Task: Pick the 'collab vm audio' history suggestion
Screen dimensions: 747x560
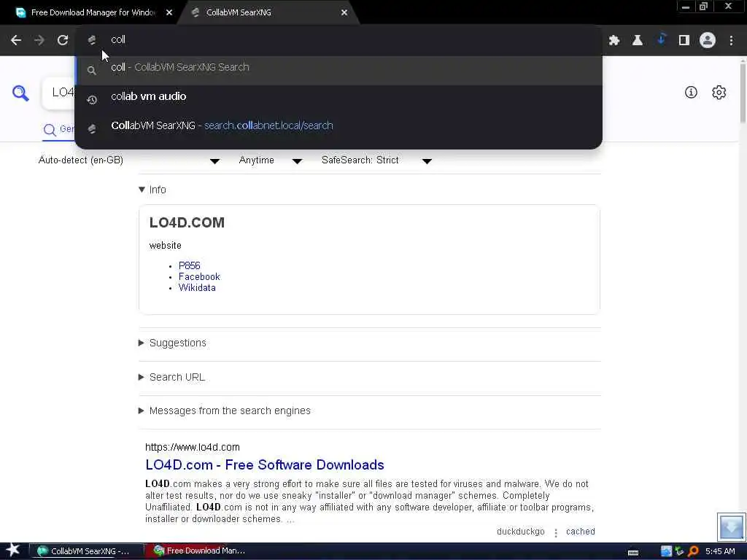Action: [338, 97]
